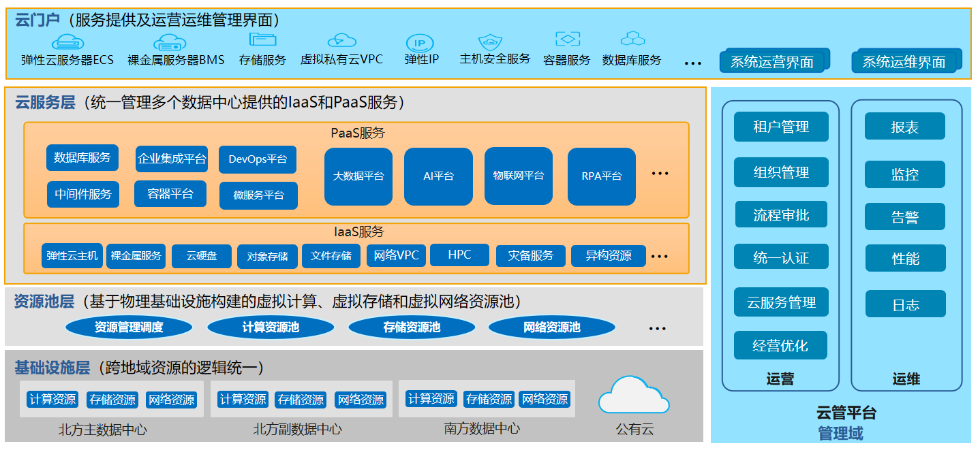Open the 系统运维界面 button
980x450 pixels.
click(904, 62)
